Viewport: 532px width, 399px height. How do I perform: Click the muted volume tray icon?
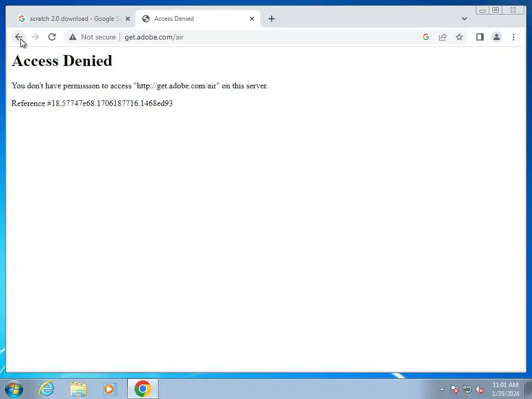click(480, 389)
